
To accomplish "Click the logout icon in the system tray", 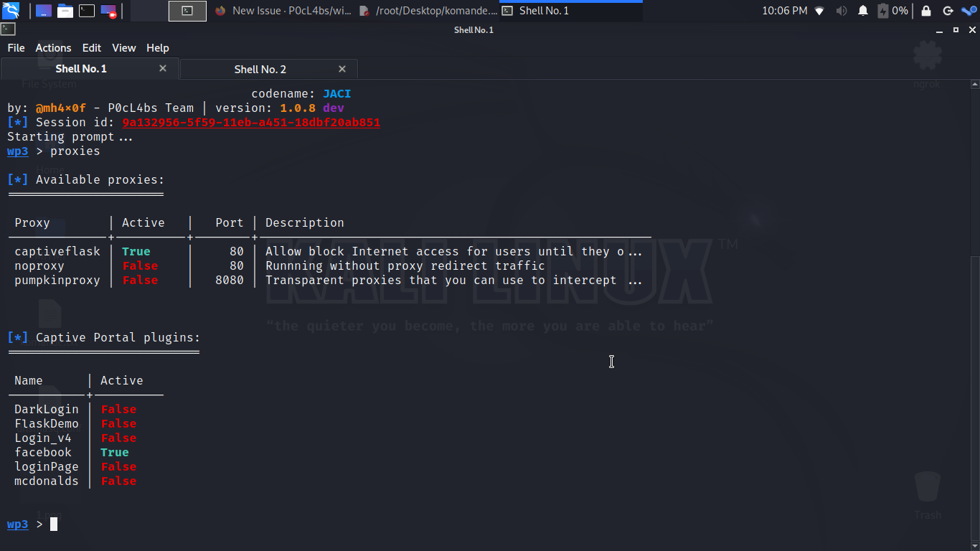I will click(947, 11).
